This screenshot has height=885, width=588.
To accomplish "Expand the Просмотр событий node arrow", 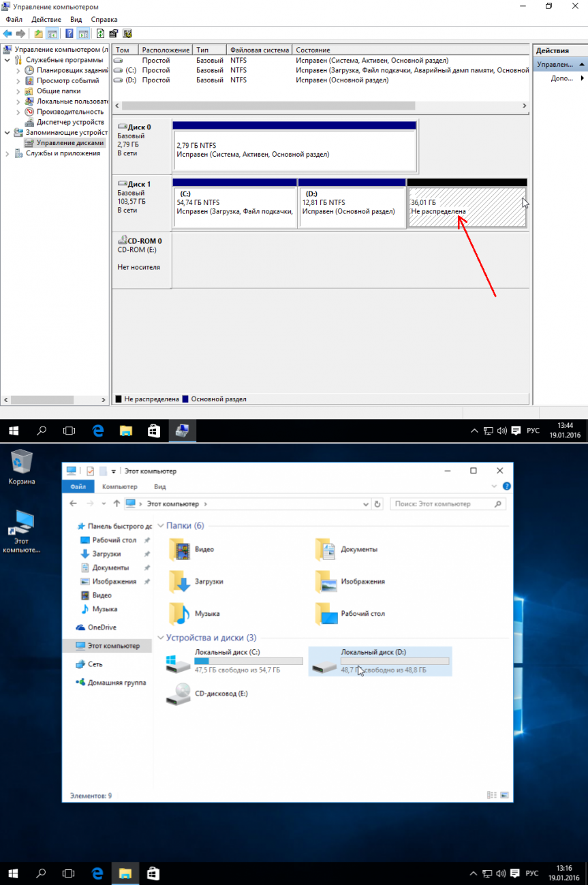I will pyautogui.click(x=18, y=80).
